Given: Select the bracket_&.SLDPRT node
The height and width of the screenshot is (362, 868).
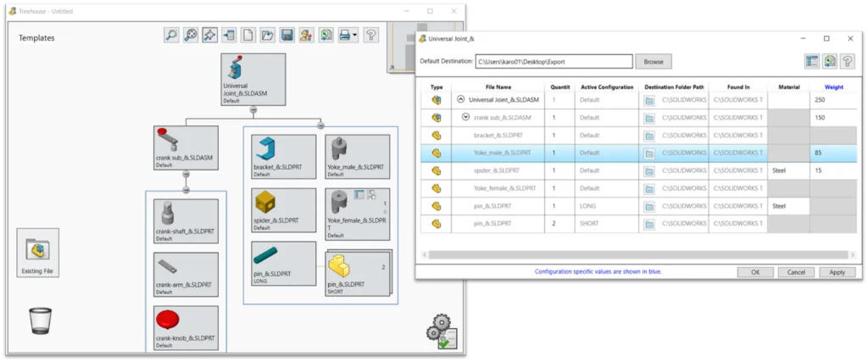Looking at the screenshot, I should click(284, 157).
